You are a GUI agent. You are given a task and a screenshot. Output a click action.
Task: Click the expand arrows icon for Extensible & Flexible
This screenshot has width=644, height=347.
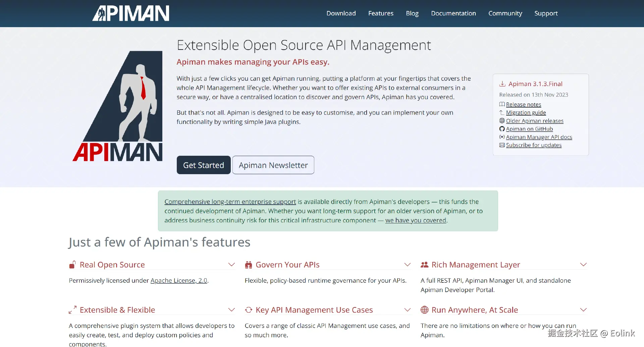(72, 310)
